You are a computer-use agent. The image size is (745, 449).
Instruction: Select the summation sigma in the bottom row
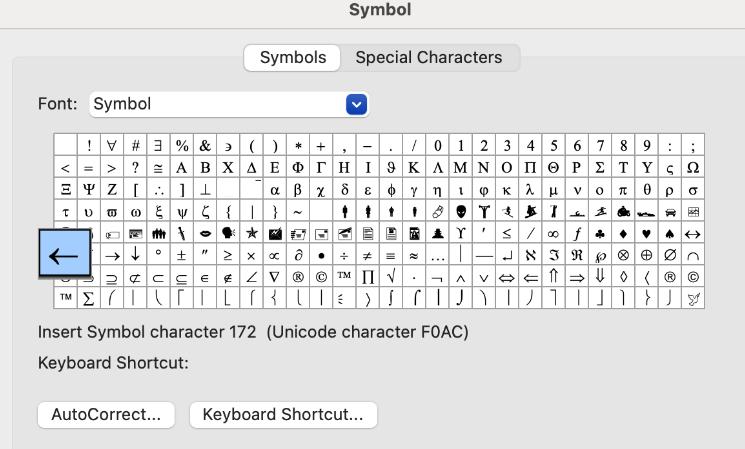click(x=88, y=299)
